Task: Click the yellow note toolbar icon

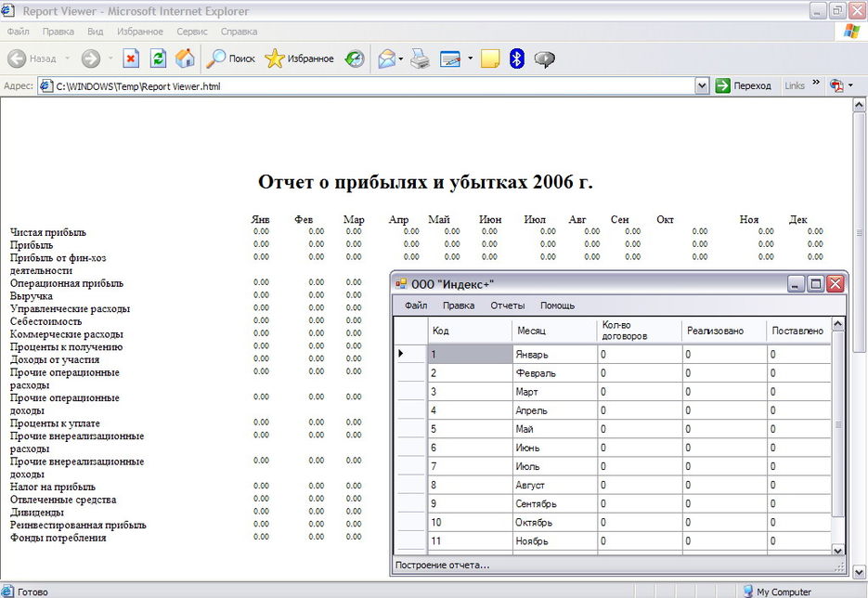Action: [x=490, y=58]
